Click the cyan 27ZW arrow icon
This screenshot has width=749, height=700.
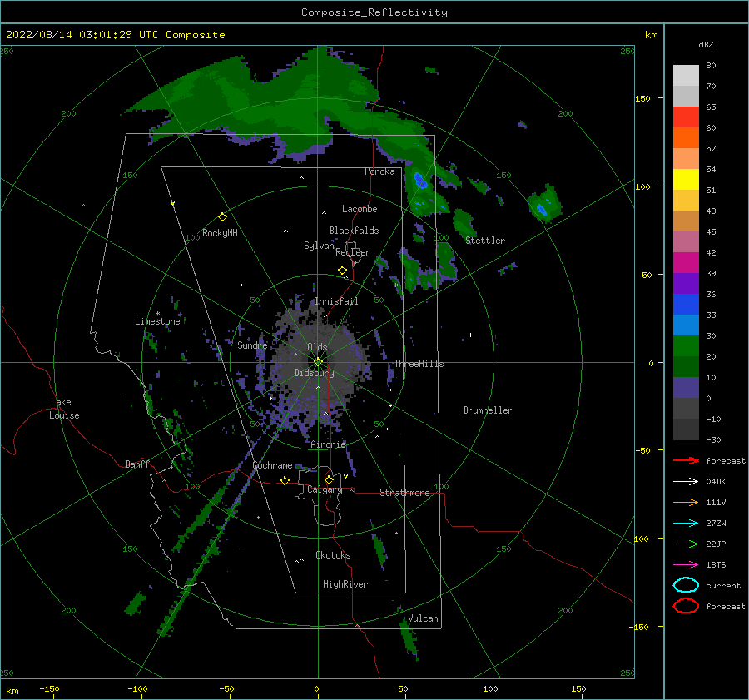(x=686, y=524)
